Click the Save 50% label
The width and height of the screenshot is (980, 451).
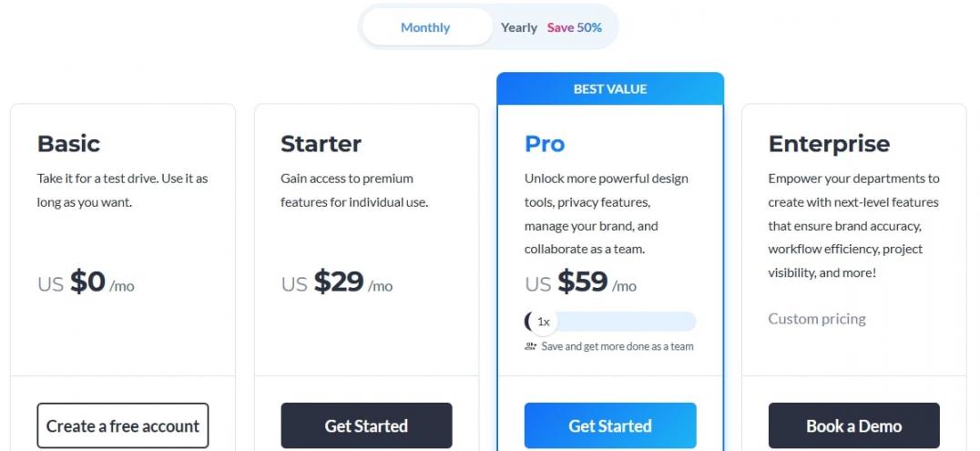[575, 27]
